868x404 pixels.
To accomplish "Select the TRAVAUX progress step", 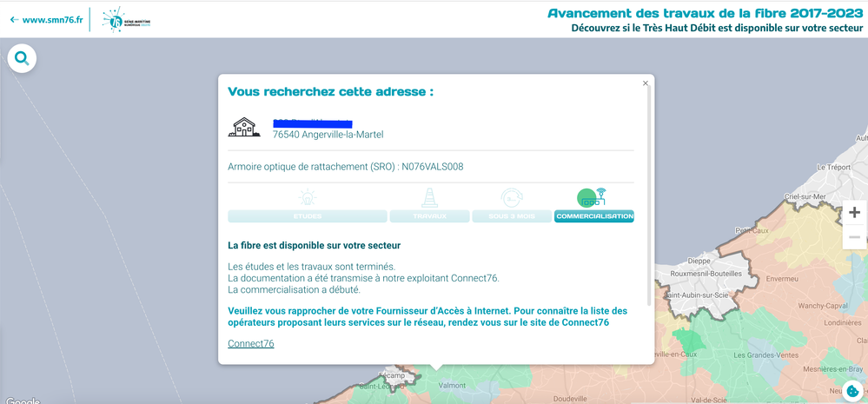I will tap(429, 216).
